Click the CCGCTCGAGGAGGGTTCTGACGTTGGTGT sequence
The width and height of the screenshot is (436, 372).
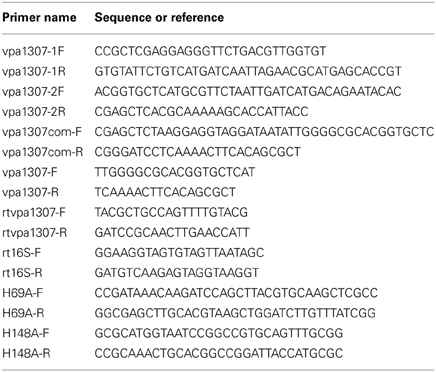[x=210, y=51]
